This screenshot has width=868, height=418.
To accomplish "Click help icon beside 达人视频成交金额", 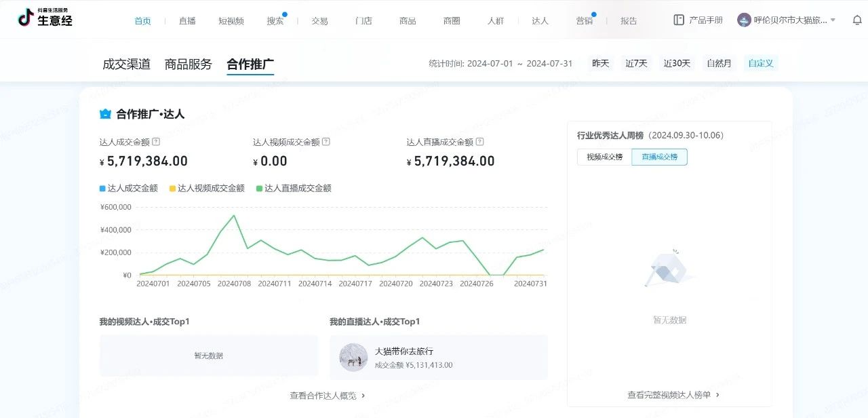I will coord(326,142).
